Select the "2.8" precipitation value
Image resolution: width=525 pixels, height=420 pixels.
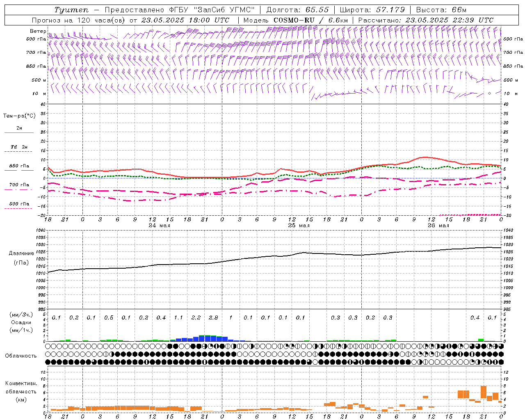(x=213, y=318)
